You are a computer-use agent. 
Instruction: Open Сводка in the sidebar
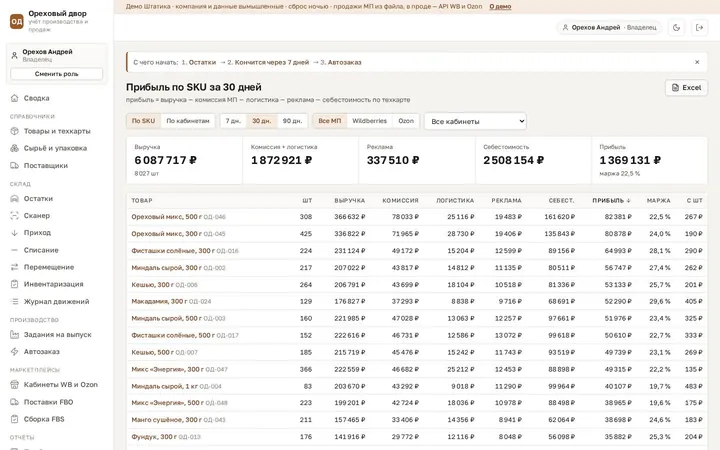[57, 98]
